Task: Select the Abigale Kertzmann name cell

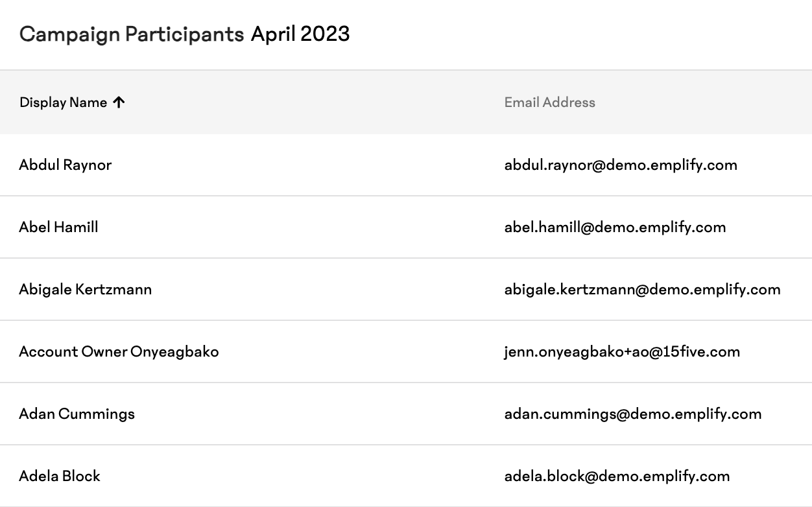Action: click(86, 289)
